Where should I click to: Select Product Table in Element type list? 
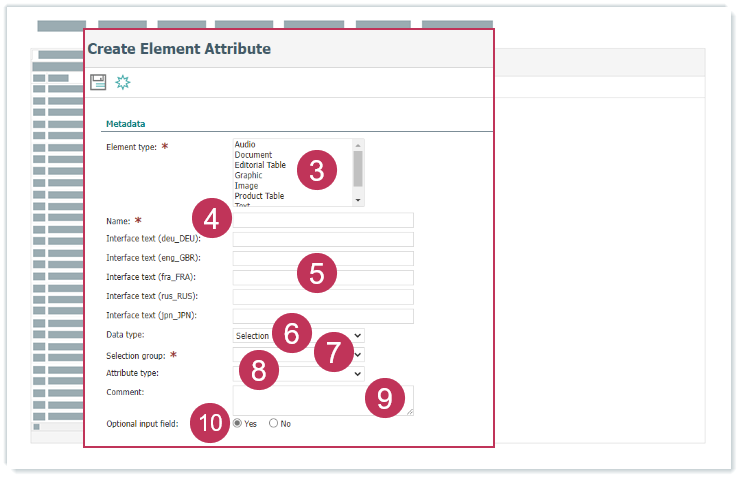point(259,196)
